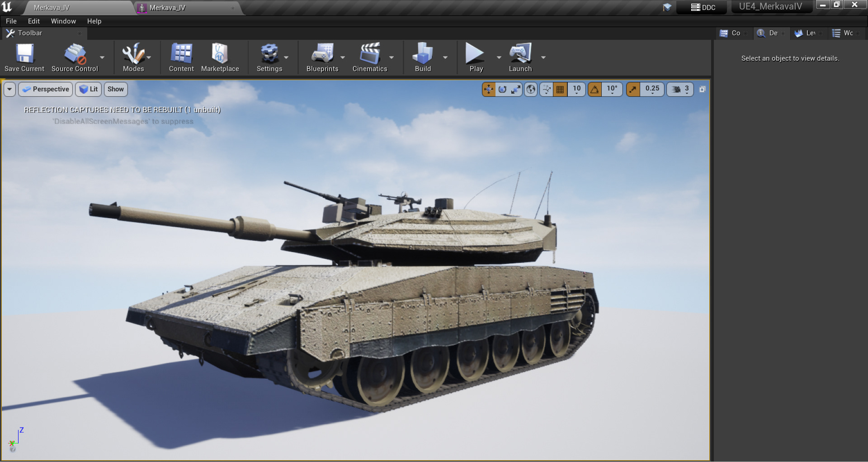Select the rotate gizmo mode
Image resolution: width=868 pixels, height=462 pixels.
pyautogui.click(x=502, y=90)
